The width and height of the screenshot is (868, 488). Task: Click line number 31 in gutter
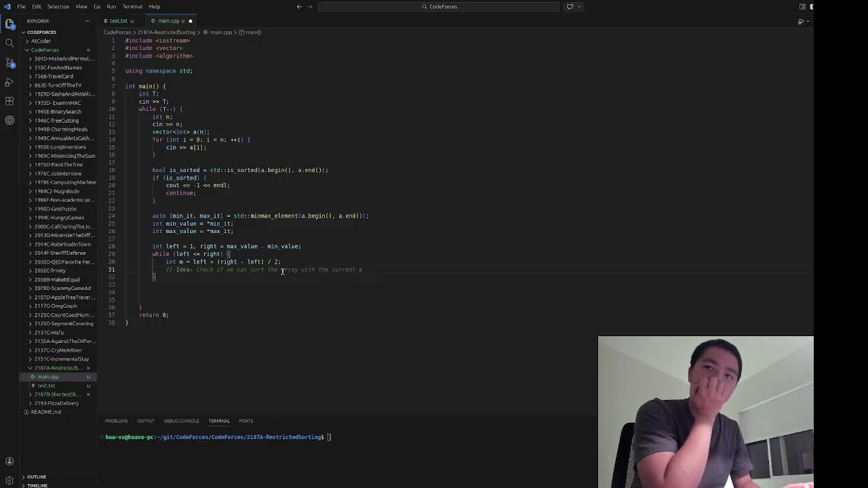coord(111,270)
